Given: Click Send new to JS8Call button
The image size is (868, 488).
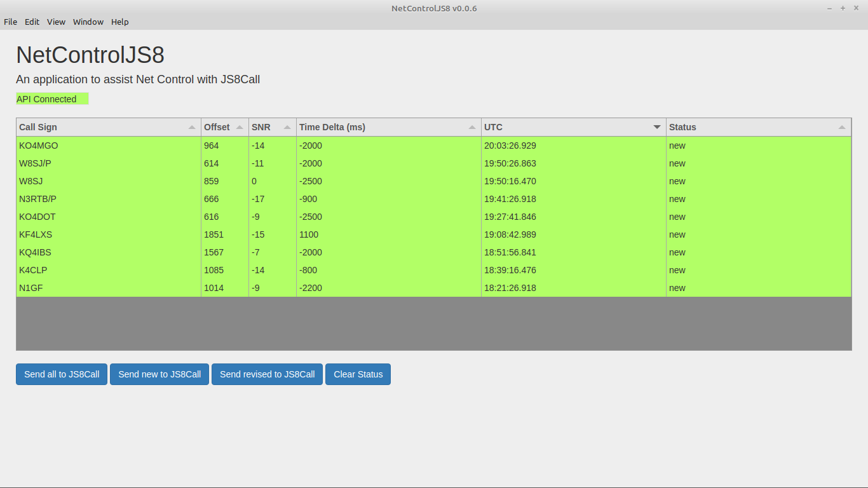Looking at the screenshot, I should pos(159,374).
